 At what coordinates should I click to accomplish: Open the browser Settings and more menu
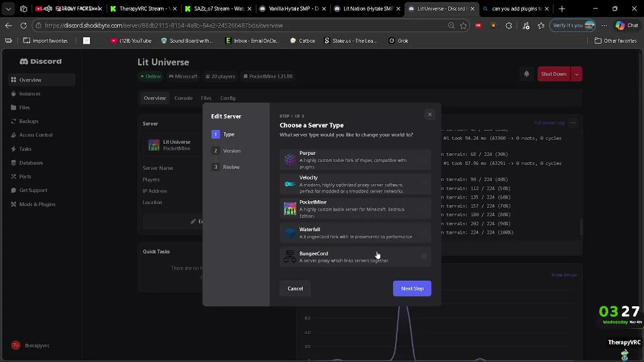604,26
